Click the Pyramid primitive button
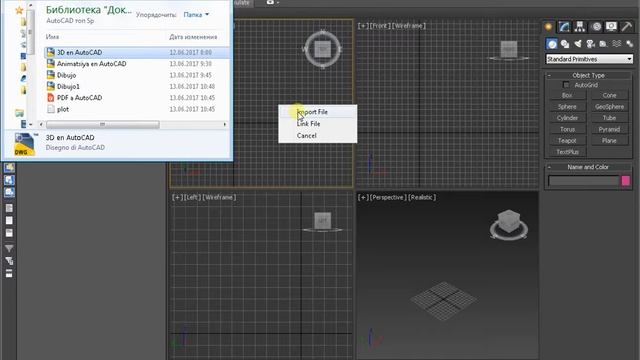Screen dimensions: 640x360 pos(609,129)
